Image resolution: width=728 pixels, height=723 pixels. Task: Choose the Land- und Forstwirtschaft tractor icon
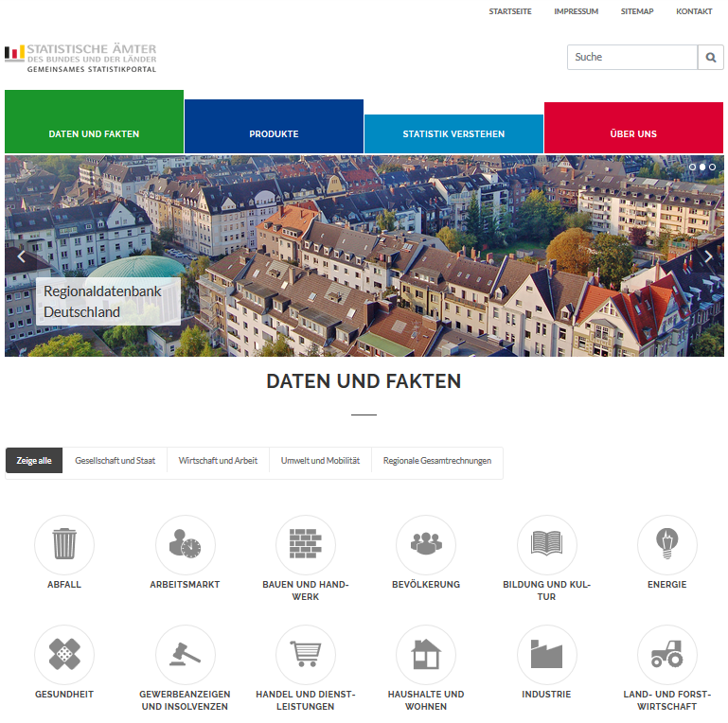pyautogui.click(x=667, y=654)
